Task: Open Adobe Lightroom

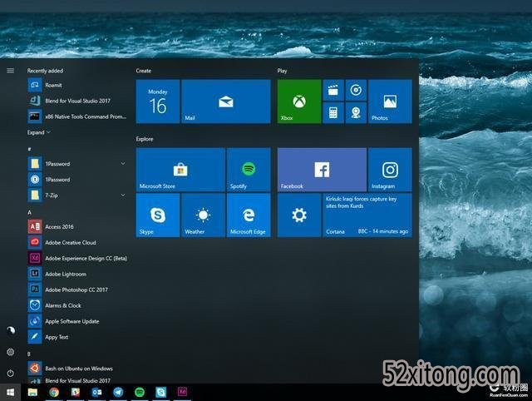Action: [x=77, y=274]
